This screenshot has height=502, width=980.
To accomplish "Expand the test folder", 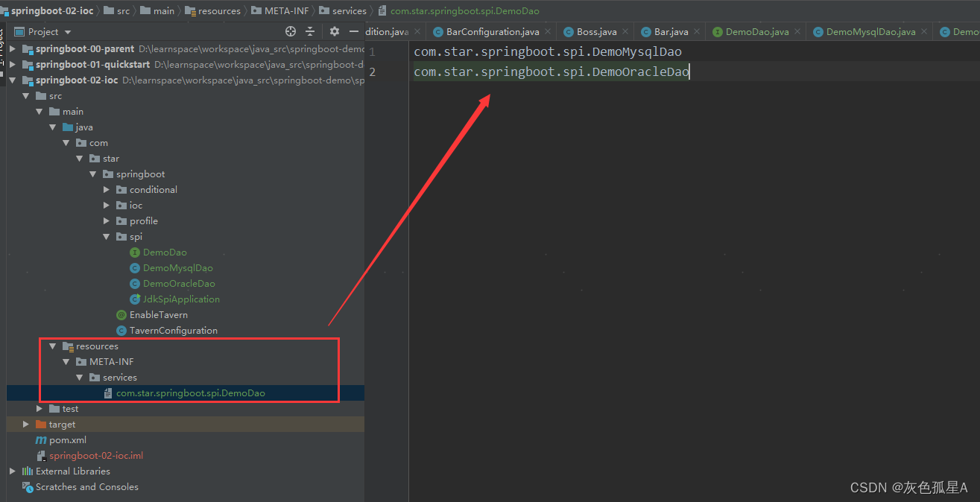I will 39,409.
